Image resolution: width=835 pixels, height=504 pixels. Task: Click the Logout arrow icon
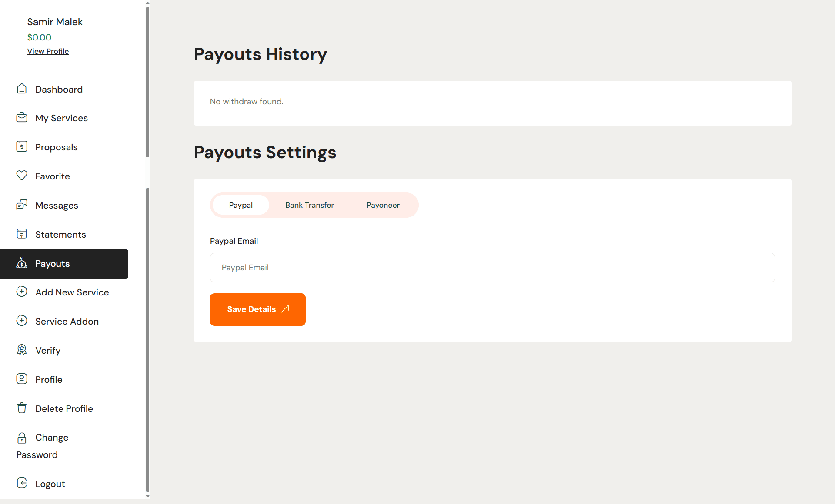coord(22,483)
